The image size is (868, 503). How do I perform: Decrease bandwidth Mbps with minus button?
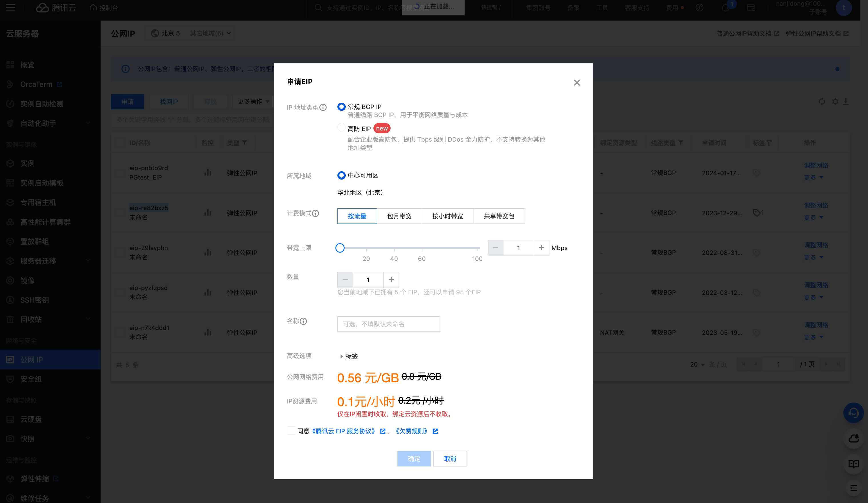click(x=495, y=248)
